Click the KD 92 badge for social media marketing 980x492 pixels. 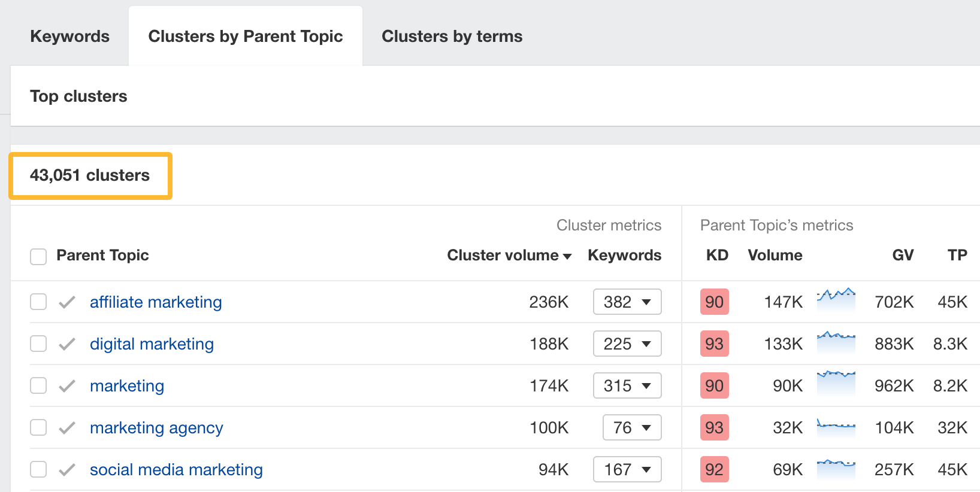tap(714, 469)
